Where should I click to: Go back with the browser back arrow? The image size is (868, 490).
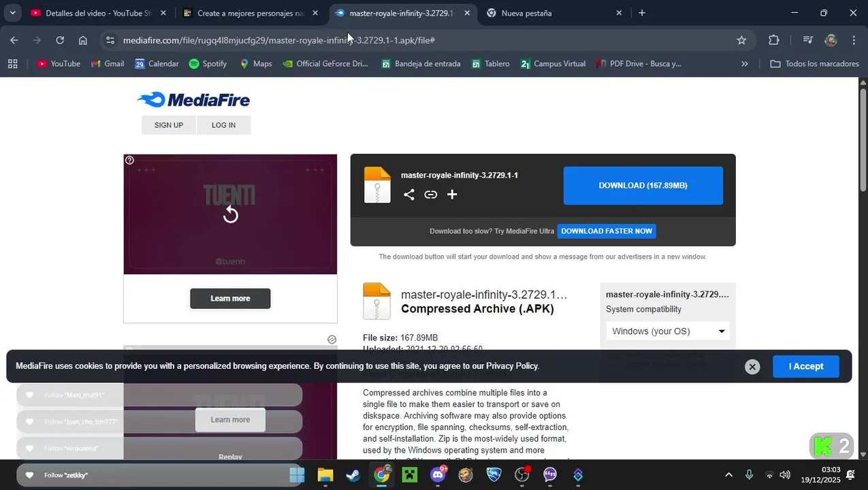(14, 40)
